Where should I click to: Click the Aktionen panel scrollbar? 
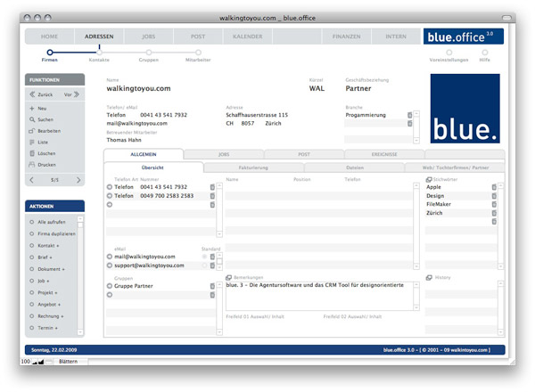pyautogui.click(x=80, y=274)
